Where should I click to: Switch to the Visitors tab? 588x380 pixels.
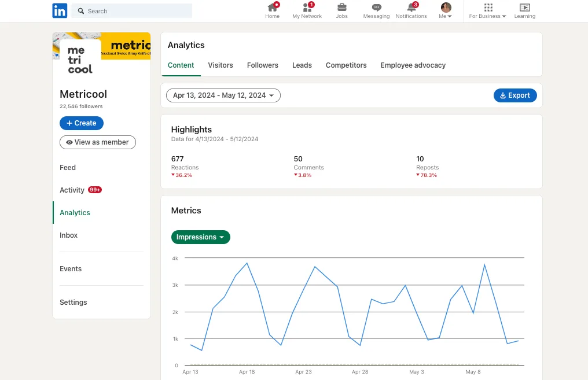[x=220, y=65]
